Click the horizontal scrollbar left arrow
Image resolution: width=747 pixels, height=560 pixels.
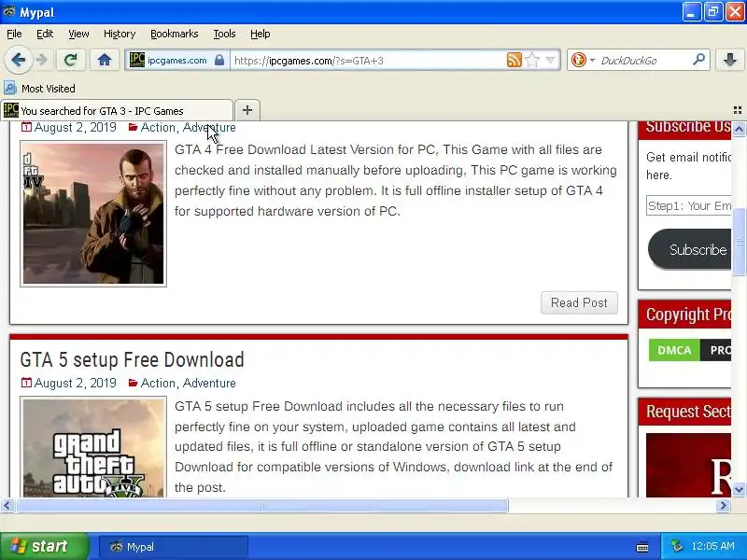[7, 505]
